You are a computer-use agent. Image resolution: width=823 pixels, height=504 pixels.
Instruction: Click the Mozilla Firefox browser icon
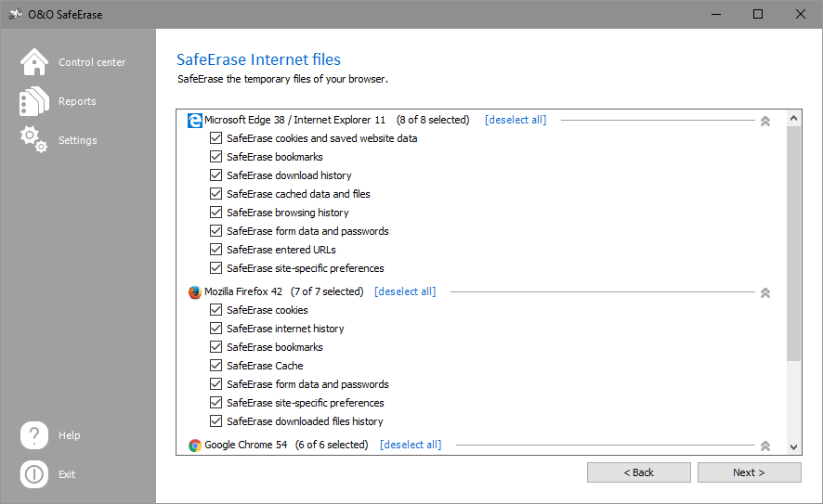click(x=195, y=291)
